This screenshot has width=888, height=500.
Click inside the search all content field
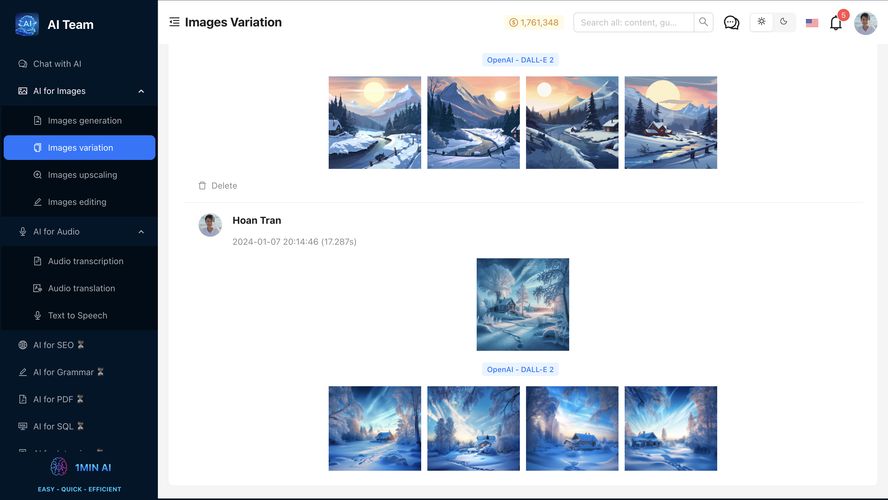(633, 22)
